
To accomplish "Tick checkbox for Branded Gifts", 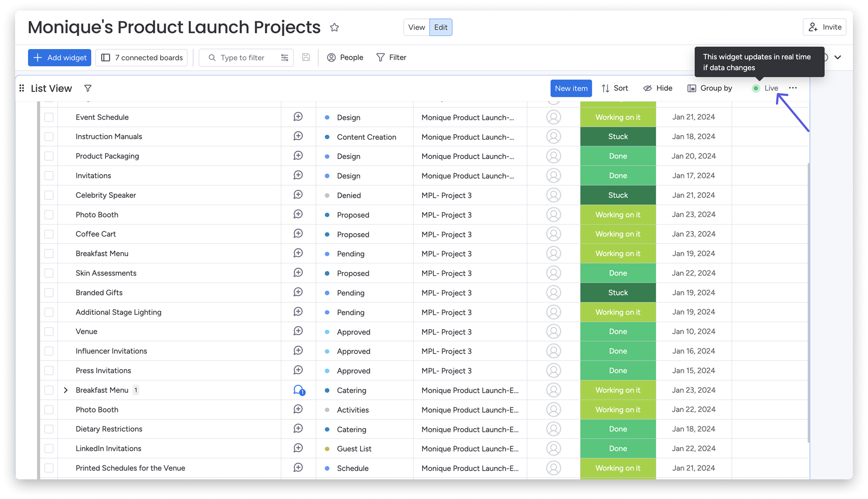I will tap(49, 293).
